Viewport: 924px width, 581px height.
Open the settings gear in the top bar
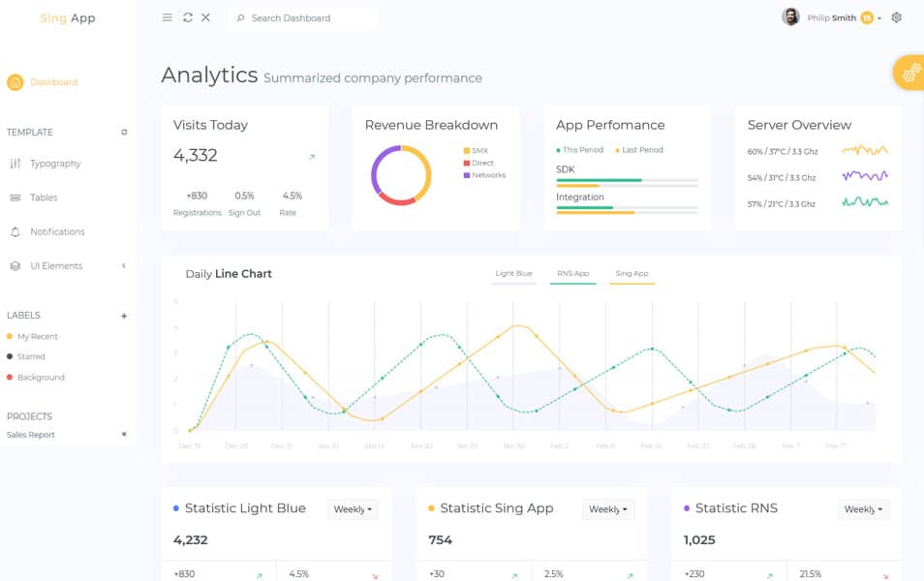point(896,17)
